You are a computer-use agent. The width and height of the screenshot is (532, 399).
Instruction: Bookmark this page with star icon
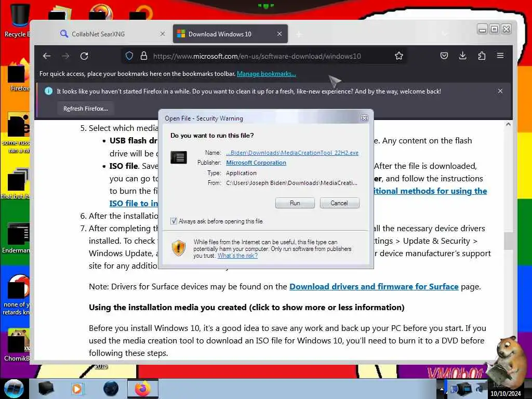pyautogui.click(x=399, y=56)
